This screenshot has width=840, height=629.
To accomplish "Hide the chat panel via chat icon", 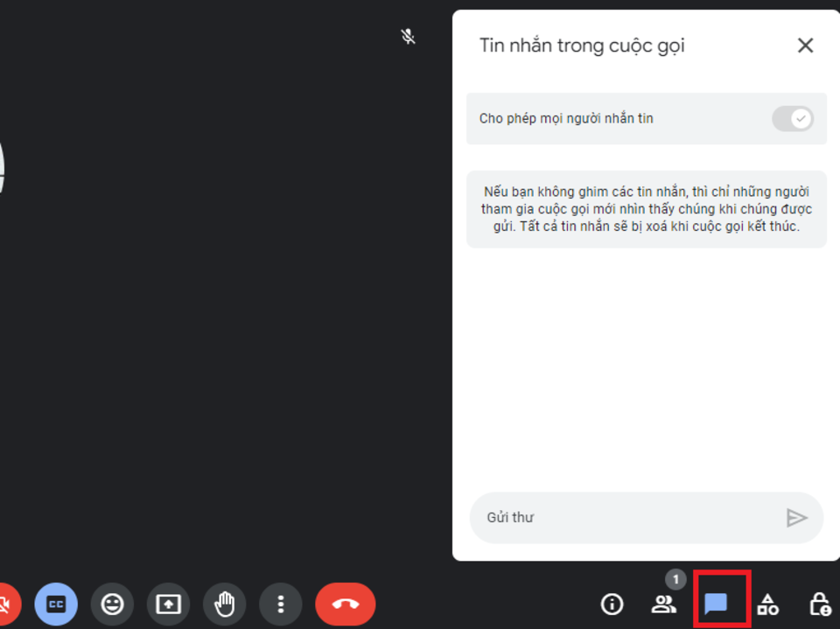I will [x=716, y=605].
